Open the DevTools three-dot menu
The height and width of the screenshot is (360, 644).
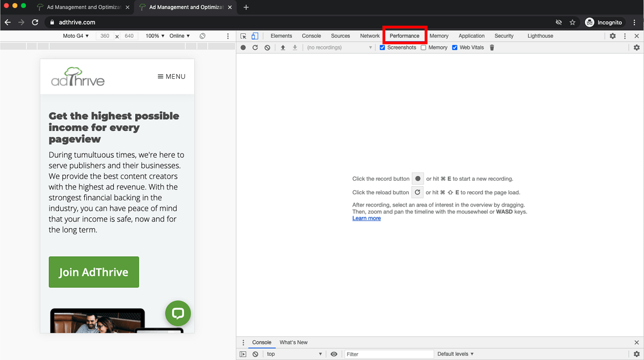pos(625,36)
